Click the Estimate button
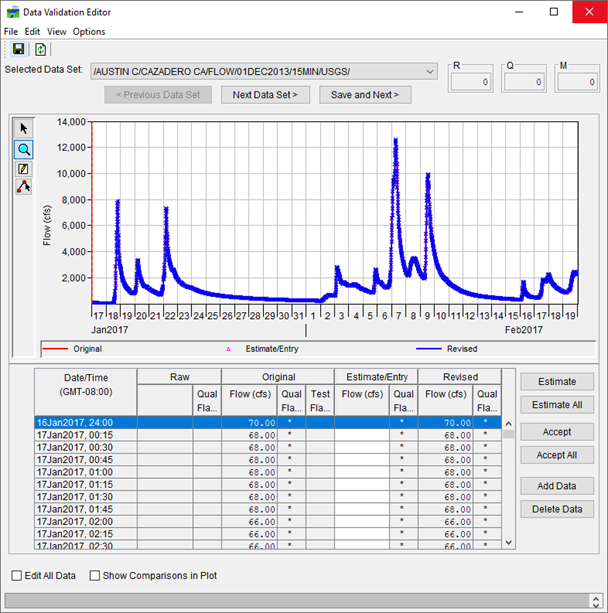 pyautogui.click(x=557, y=382)
